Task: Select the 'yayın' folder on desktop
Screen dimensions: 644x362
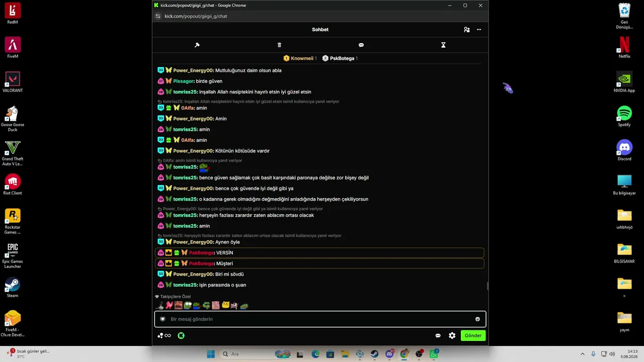Action: click(x=624, y=321)
